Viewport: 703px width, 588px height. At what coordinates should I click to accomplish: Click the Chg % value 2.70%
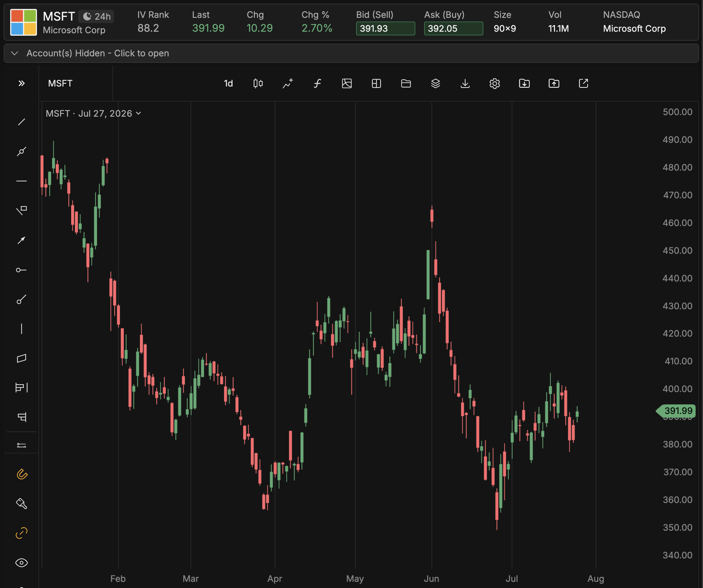coord(317,28)
